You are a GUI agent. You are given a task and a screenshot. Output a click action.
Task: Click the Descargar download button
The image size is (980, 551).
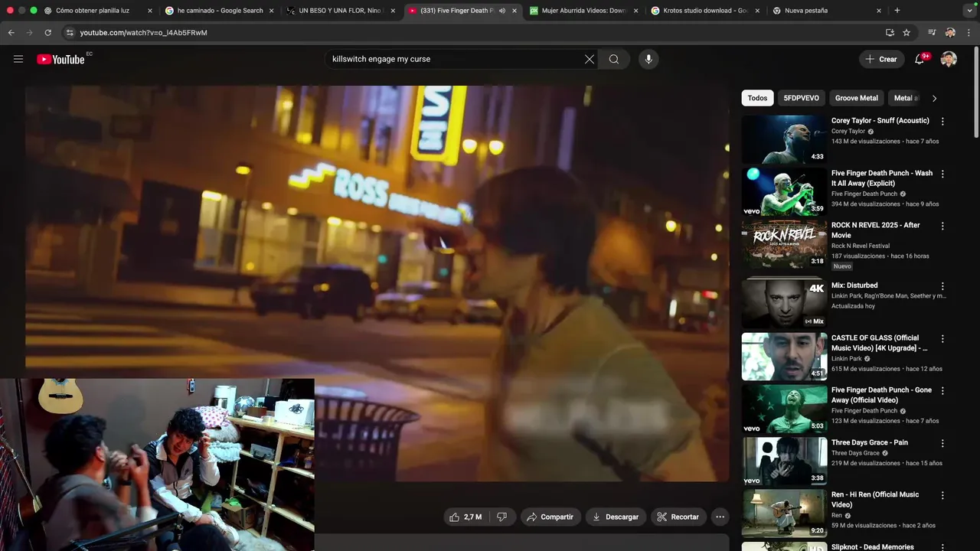tap(616, 517)
